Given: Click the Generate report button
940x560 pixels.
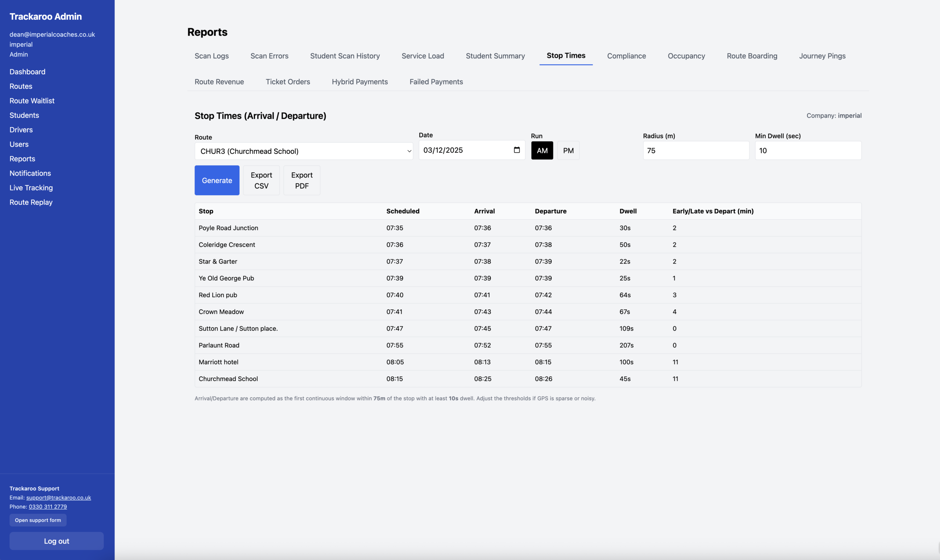Looking at the screenshot, I should point(217,181).
